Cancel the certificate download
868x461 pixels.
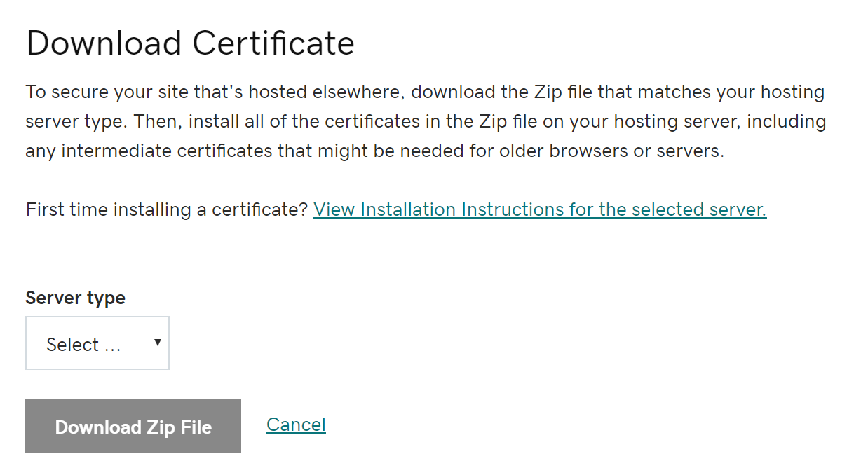(x=296, y=425)
